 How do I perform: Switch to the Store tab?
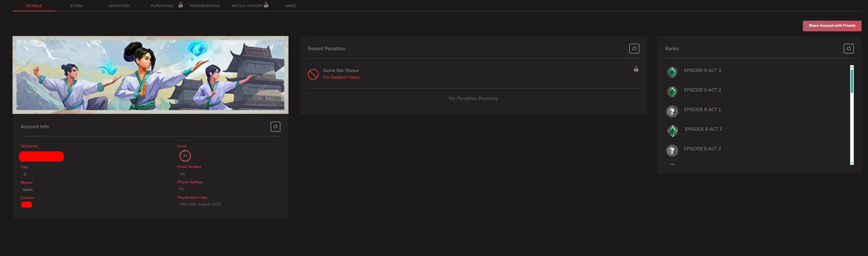(x=76, y=6)
